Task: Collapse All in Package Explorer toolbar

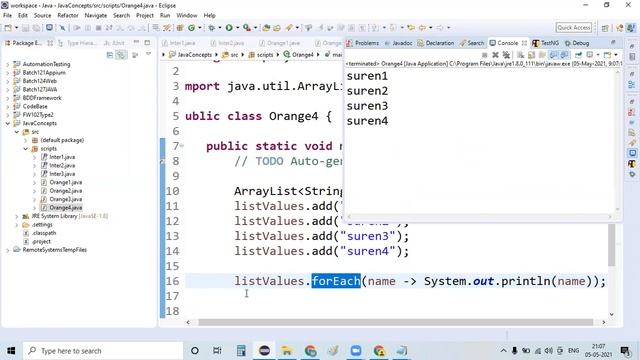Action: (110, 55)
